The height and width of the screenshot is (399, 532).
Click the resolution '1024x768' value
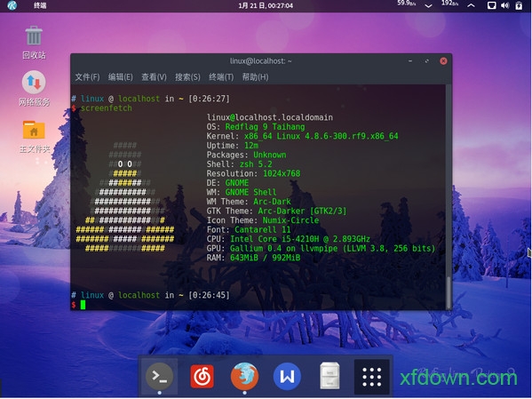(282, 173)
